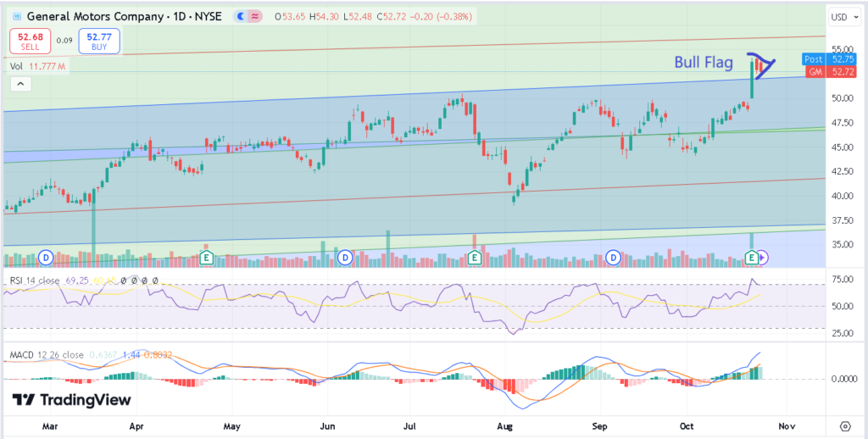Screen dimensions: 868x439
Task: Click the purple arrow icon after October earnings marker
Action: point(763,258)
